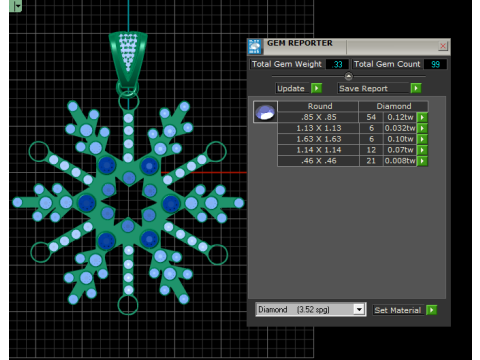
Task: Click the Total Gem Weight value .33
Action: coord(337,64)
